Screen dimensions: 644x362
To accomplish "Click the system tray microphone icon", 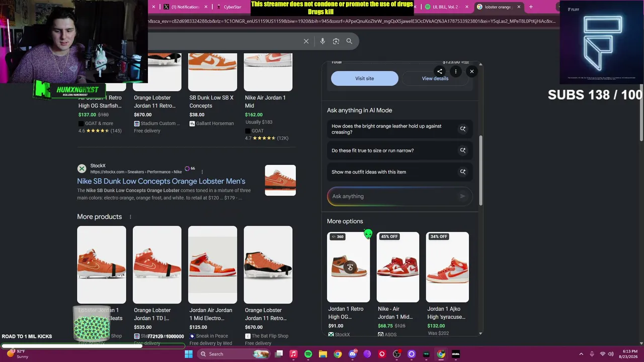I will [592, 354].
